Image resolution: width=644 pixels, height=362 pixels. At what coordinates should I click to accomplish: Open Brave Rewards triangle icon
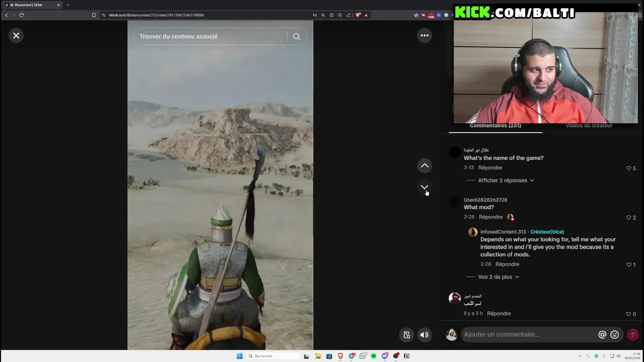(366, 15)
